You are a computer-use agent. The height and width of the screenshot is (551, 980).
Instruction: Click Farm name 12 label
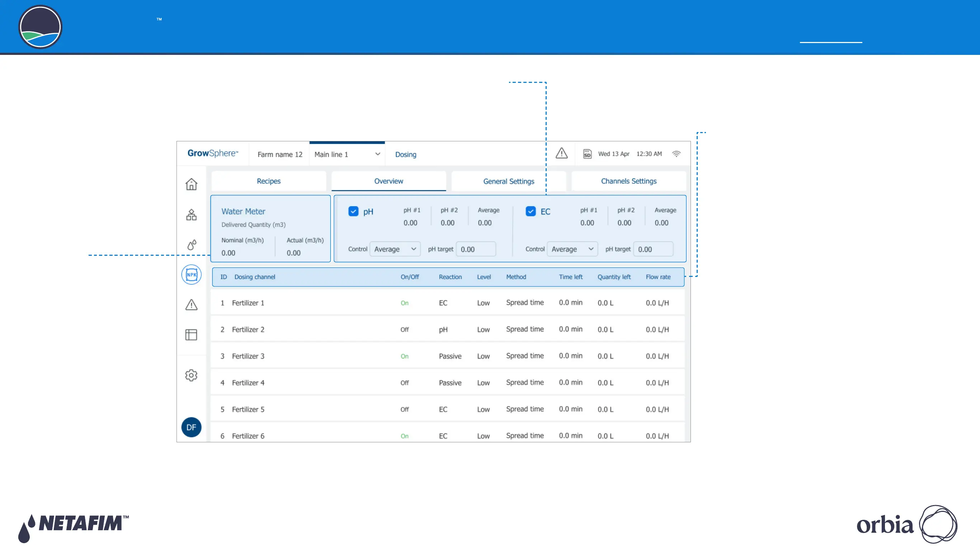click(280, 155)
